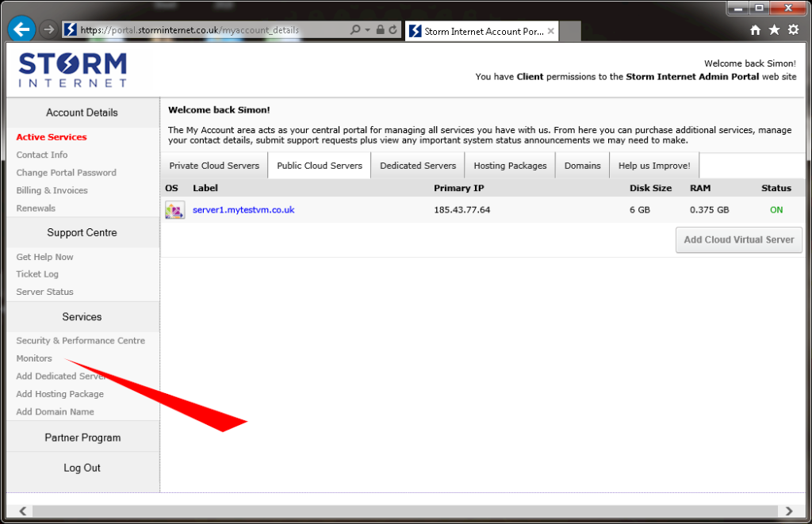This screenshot has width=812, height=524.
Task: Click Add Hosting Package
Action: click(x=60, y=394)
